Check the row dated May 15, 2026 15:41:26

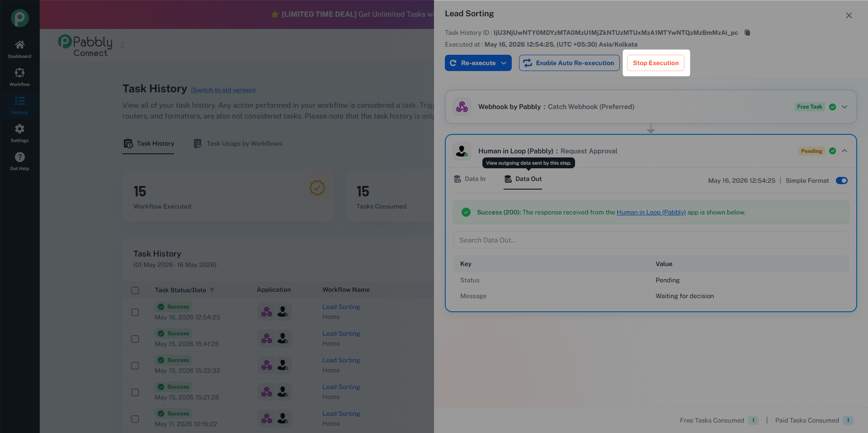tap(135, 339)
